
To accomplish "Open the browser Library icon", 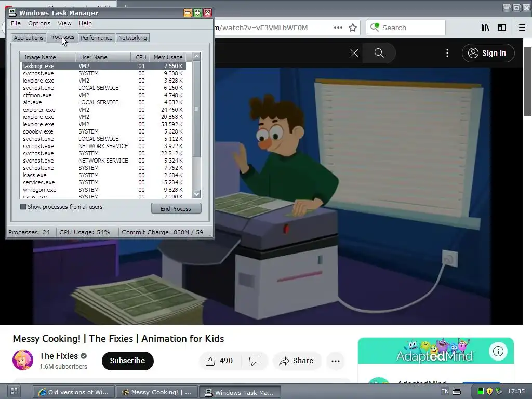I will coord(486,28).
